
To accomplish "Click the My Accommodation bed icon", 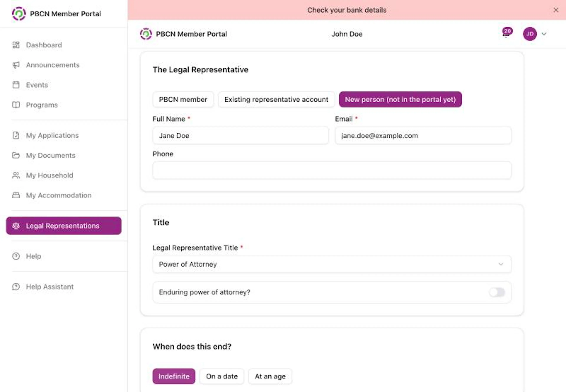I will [16, 195].
